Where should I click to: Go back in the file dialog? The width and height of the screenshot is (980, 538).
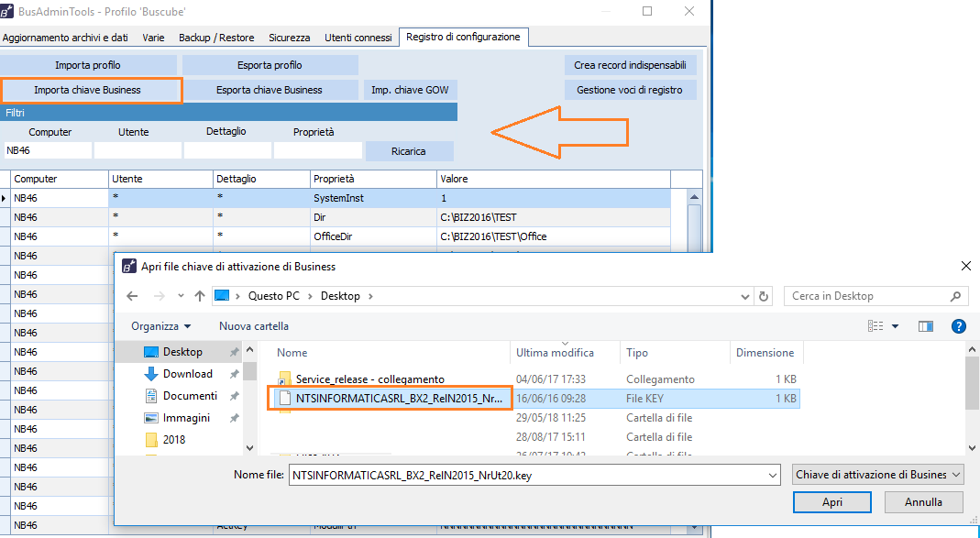tap(132, 296)
